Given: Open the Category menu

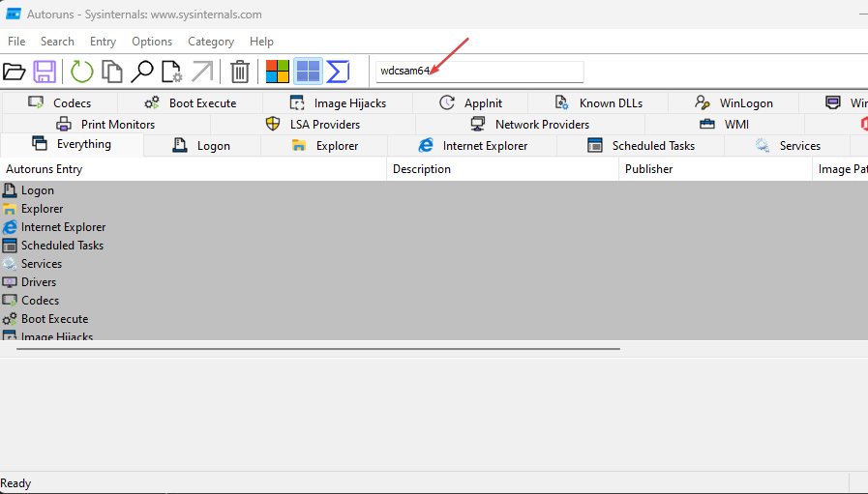Looking at the screenshot, I should pyautogui.click(x=211, y=42).
